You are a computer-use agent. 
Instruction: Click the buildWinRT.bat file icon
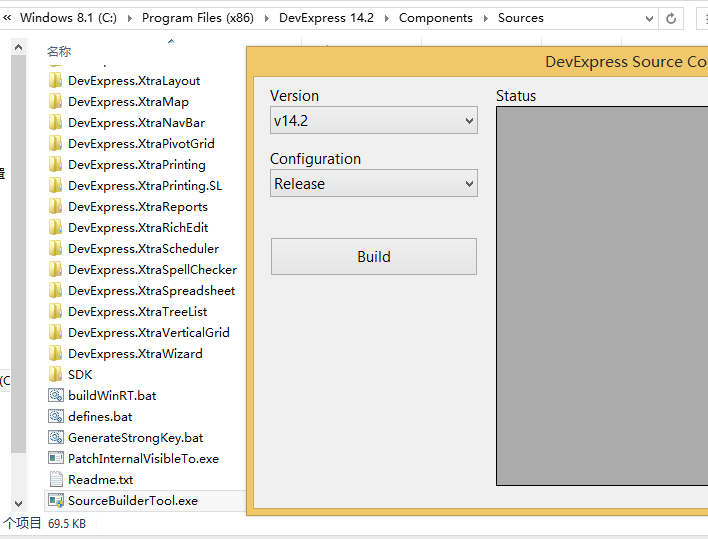(56, 395)
